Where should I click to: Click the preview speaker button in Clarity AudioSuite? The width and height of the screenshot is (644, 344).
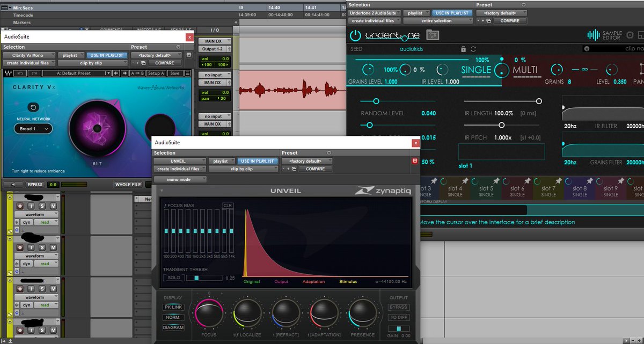(x=12, y=185)
